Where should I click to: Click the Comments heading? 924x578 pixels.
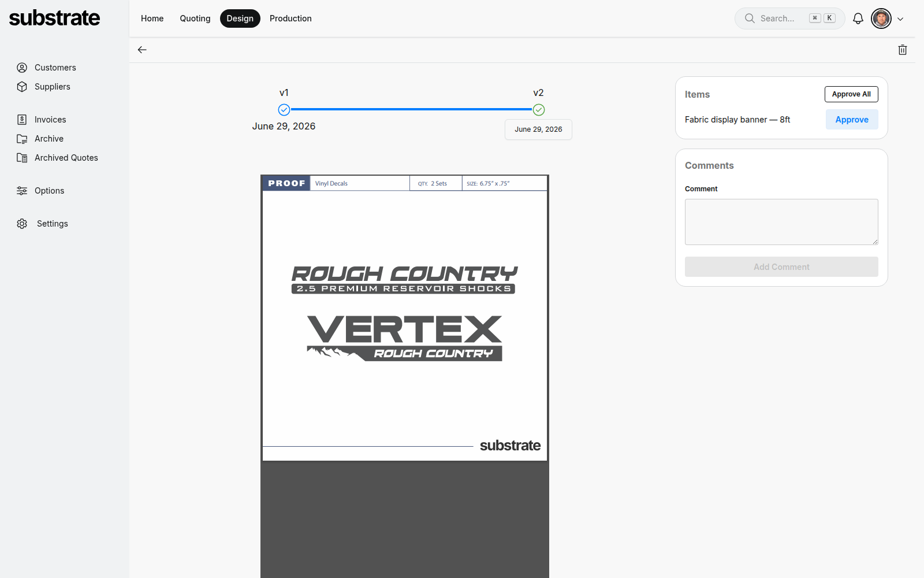[x=709, y=165]
